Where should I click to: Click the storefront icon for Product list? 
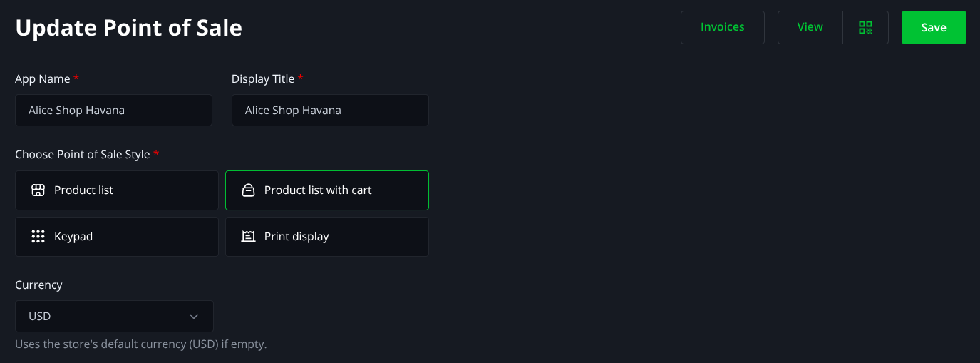click(38, 190)
